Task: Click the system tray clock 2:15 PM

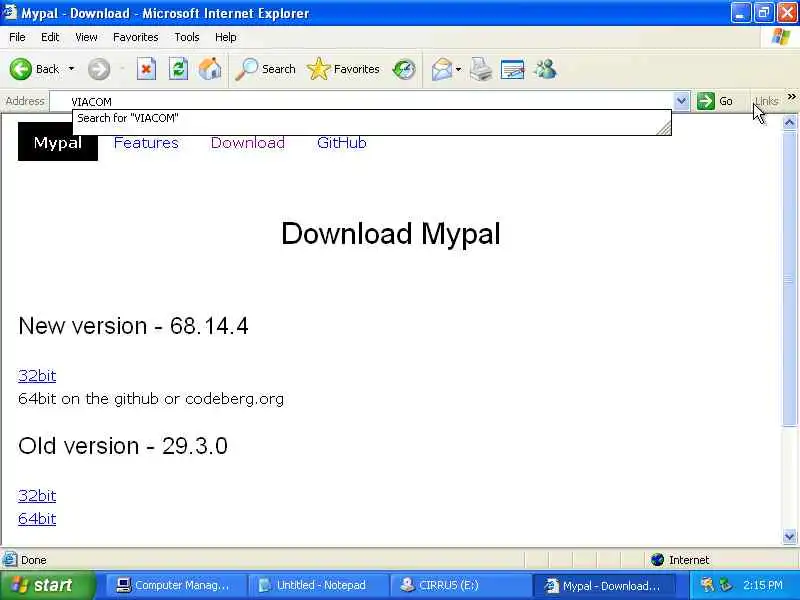Action: 763,585
